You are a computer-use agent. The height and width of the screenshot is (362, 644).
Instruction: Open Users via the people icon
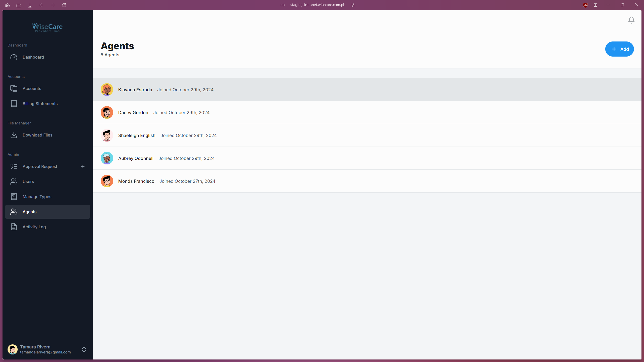coord(14,182)
